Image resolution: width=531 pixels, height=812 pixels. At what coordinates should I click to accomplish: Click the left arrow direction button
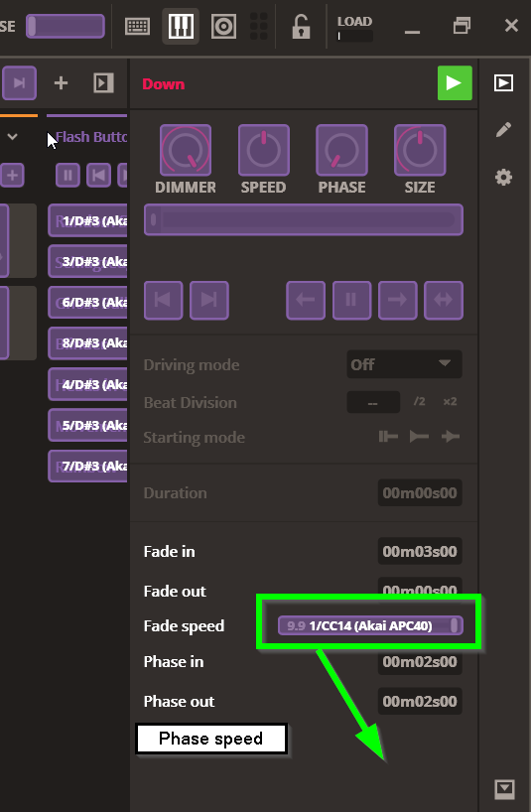[x=306, y=301]
